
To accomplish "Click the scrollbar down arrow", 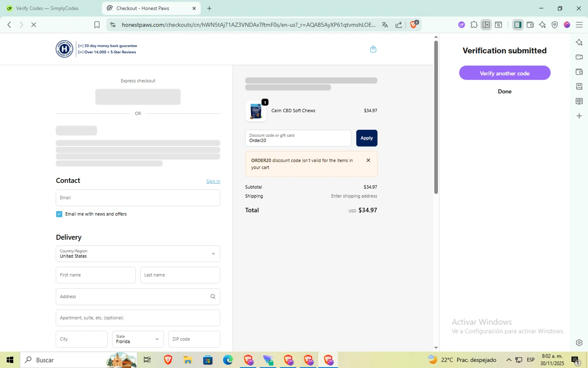I will 436,348.
